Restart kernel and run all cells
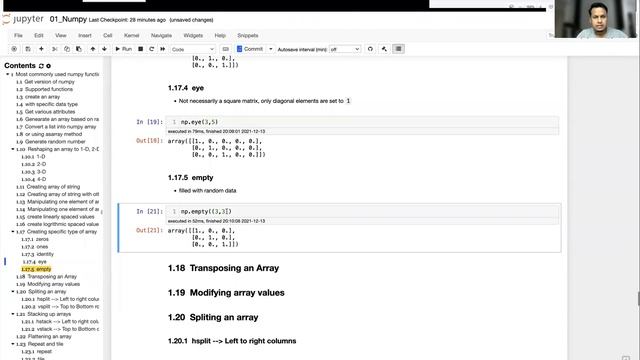This screenshot has width=640, height=360. tap(162, 49)
